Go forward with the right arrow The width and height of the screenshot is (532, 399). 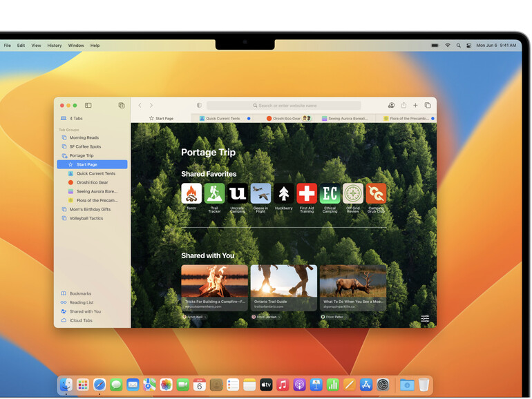tap(151, 106)
